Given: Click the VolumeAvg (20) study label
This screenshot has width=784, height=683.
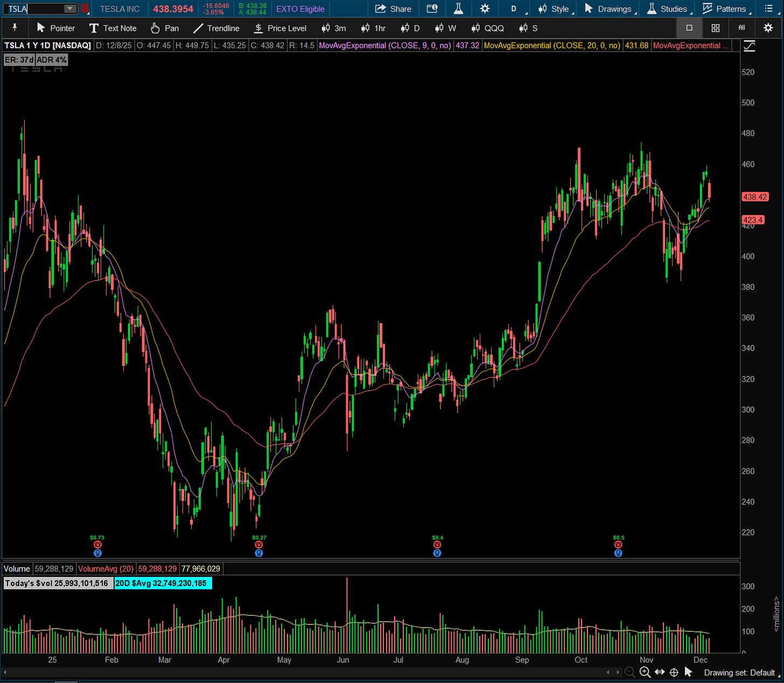Looking at the screenshot, I should pyautogui.click(x=106, y=569).
